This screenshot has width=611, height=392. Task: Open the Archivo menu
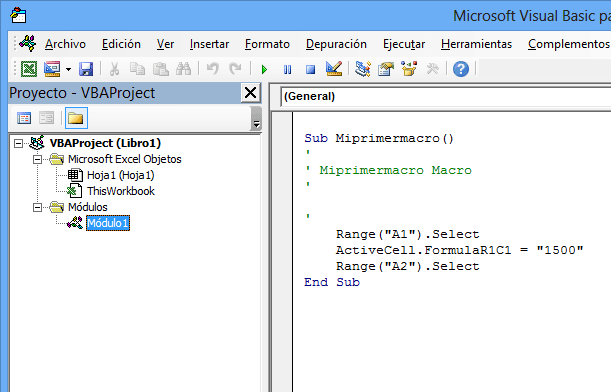(65, 44)
